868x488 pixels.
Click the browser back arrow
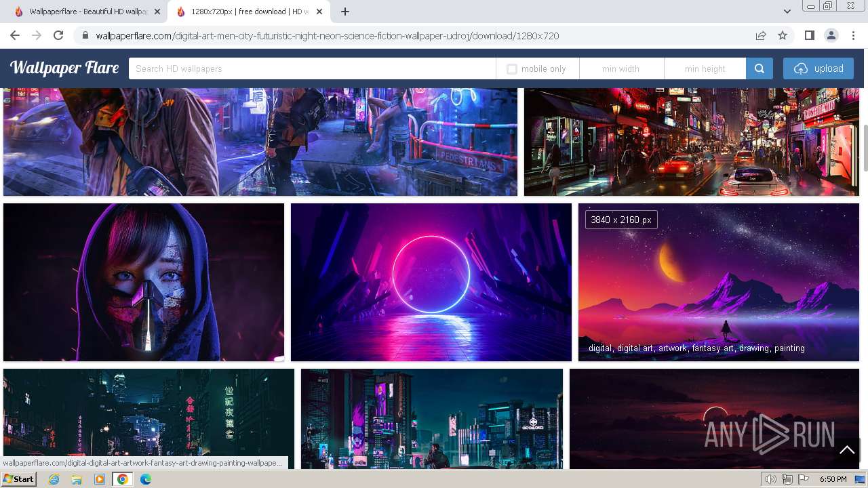coord(15,35)
